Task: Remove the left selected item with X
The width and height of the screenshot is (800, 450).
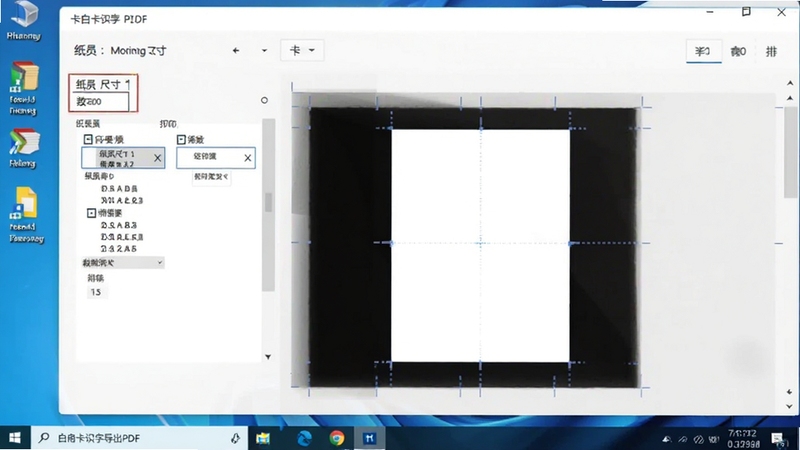Action: (x=158, y=158)
